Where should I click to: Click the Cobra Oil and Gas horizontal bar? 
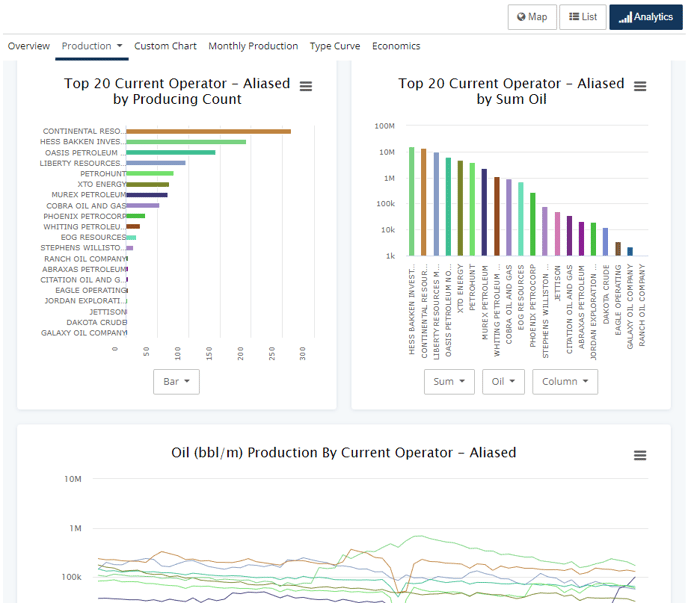click(143, 205)
